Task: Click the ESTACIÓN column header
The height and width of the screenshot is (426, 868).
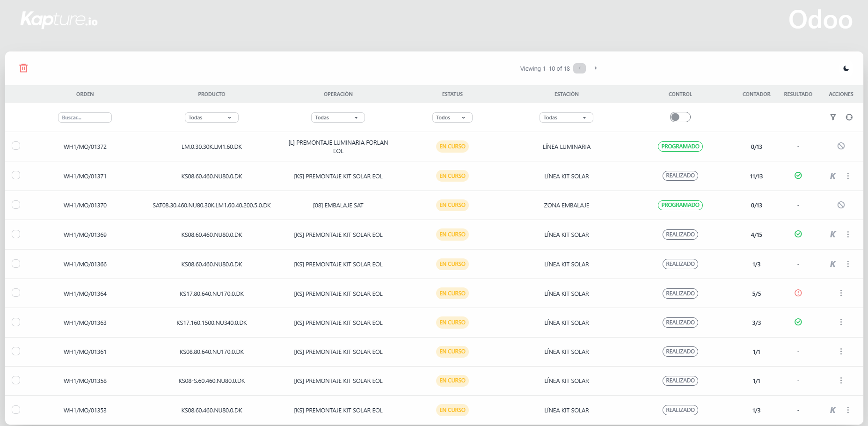Action: [566, 94]
